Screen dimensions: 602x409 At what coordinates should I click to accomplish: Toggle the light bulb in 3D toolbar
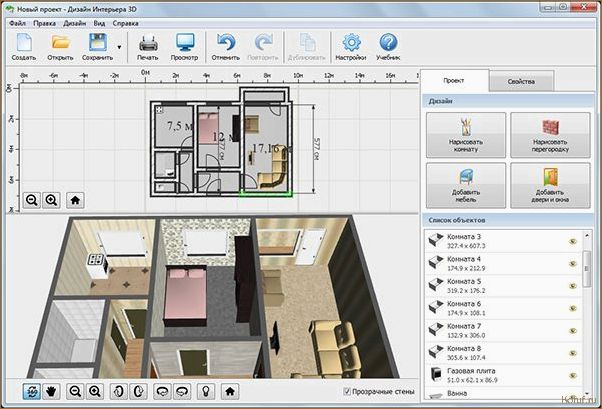click(x=206, y=391)
